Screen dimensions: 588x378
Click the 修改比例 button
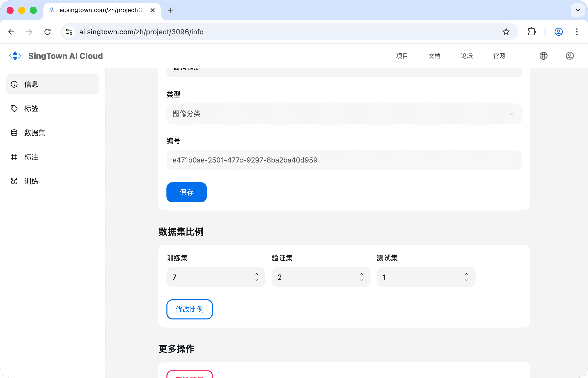click(189, 309)
